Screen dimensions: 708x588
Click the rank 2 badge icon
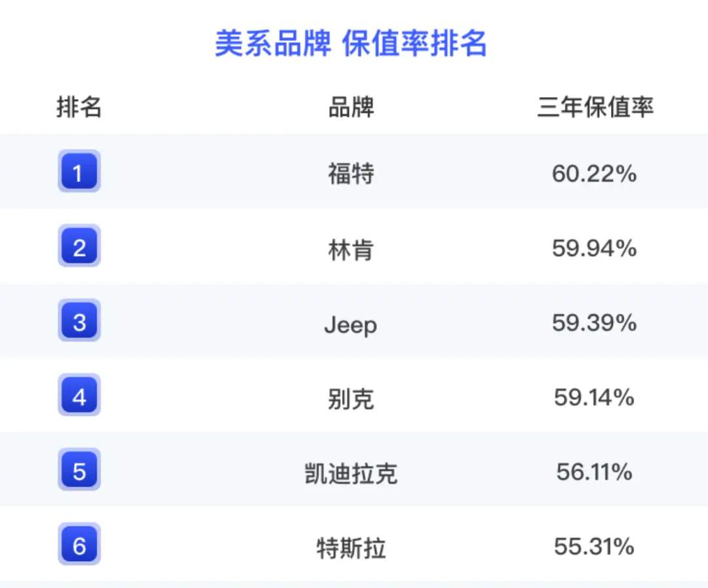click(x=79, y=246)
